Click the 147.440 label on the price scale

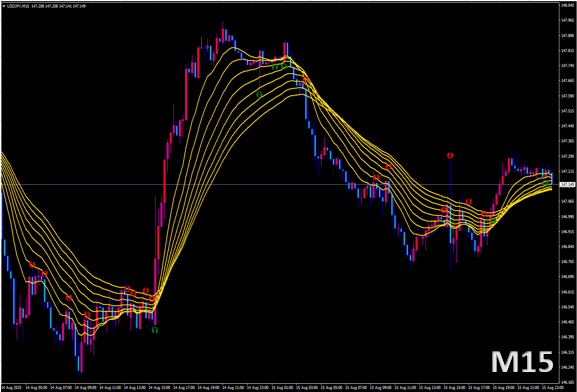click(x=567, y=126)
